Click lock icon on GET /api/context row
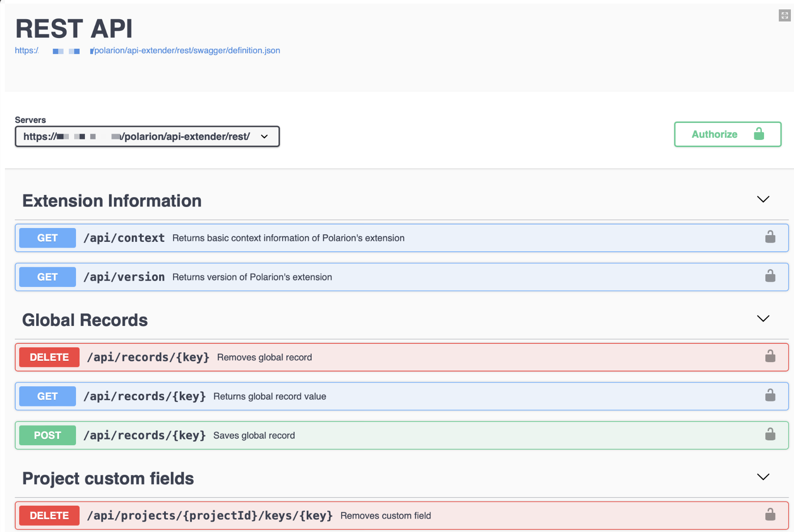This screenshot has width=794, height=532. 770,236
